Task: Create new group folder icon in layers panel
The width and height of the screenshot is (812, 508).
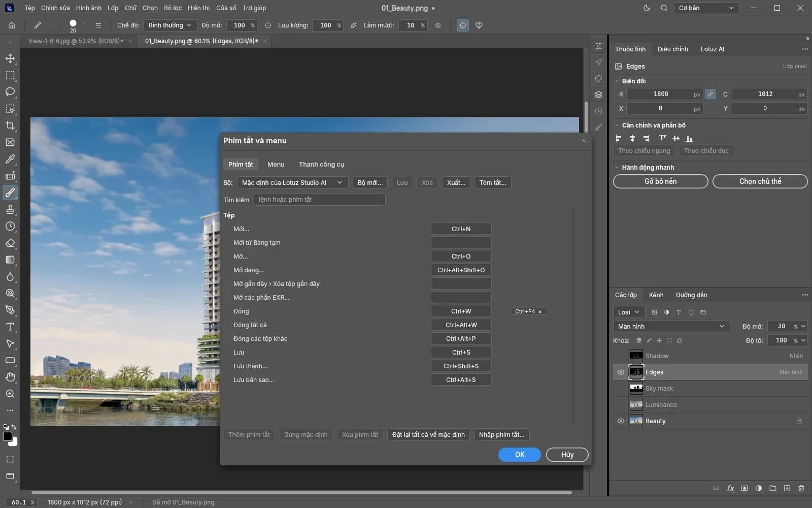Action: point(773,488)
